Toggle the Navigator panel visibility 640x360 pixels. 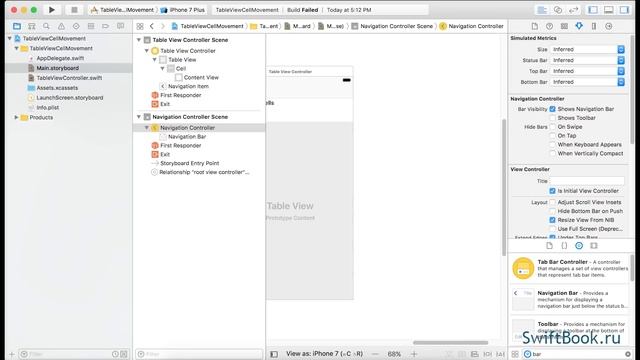coord(593,10)
